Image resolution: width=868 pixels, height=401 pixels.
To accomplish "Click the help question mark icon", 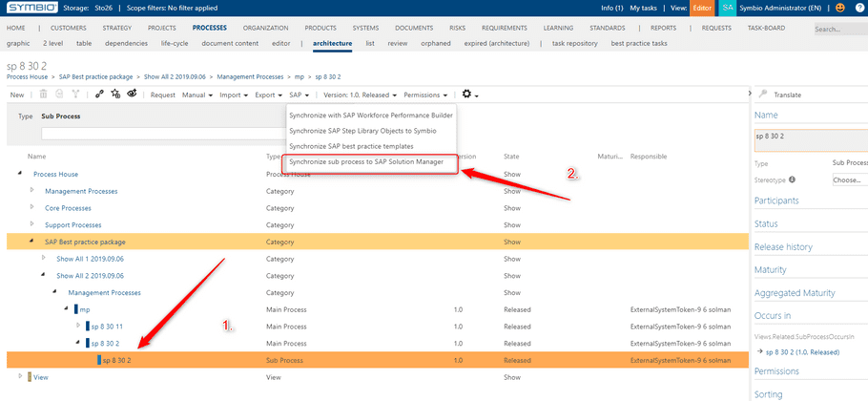I will pyautogui.click(x=859, y=8).
